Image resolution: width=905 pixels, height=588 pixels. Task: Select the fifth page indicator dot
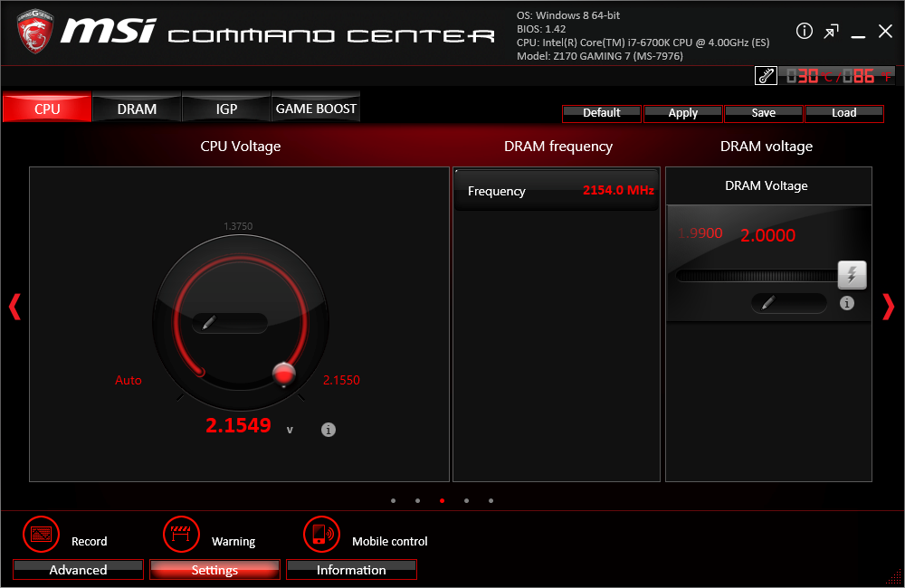point(491,501)
